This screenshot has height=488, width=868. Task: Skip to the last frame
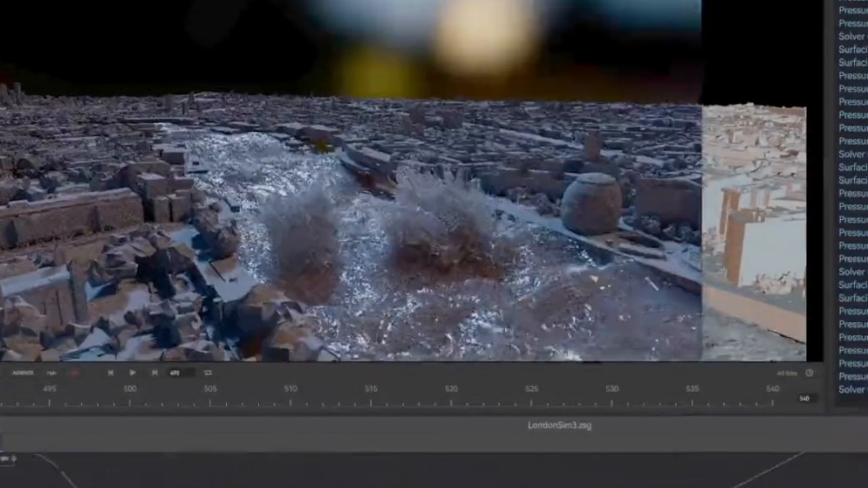[154, 373]
